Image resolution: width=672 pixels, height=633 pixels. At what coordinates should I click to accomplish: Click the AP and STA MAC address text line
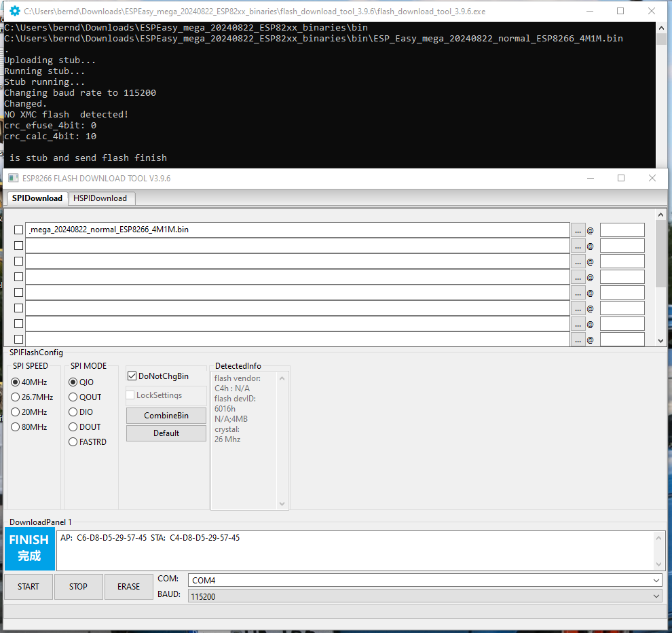tap(150, 538)
